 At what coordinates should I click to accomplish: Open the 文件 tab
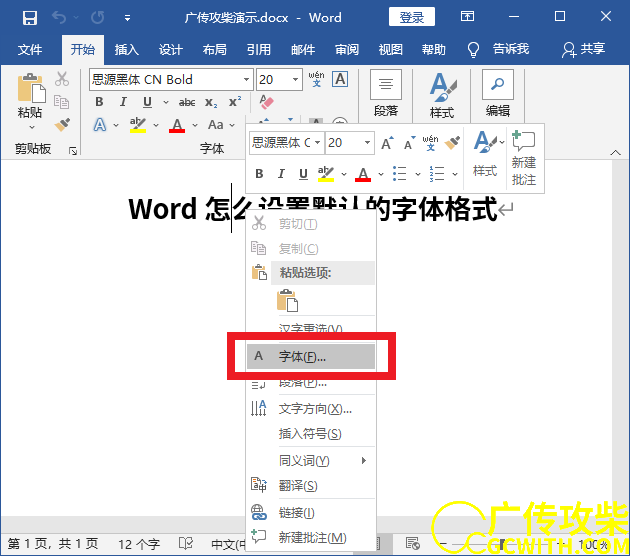point(30,49)
